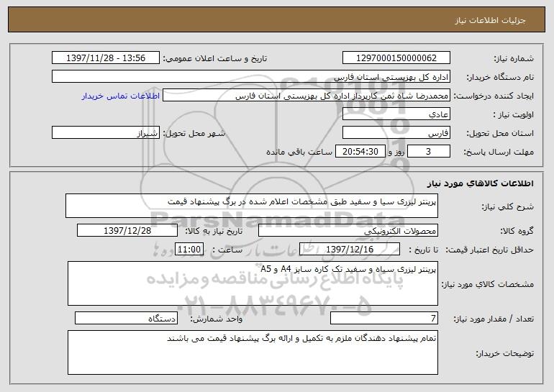
Task: Click the text ساعت باقی مانده
Action: coord(299,152)
